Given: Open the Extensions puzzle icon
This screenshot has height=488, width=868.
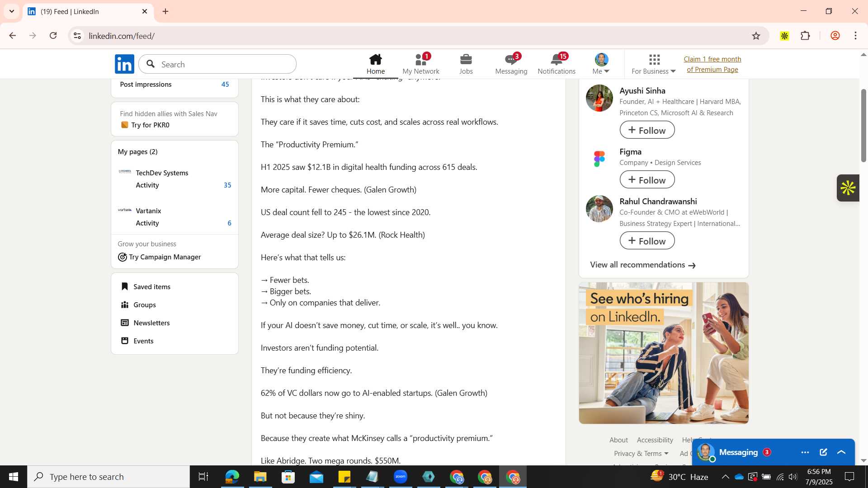Looking at the screenshot, I should click(x=805, y=36).
